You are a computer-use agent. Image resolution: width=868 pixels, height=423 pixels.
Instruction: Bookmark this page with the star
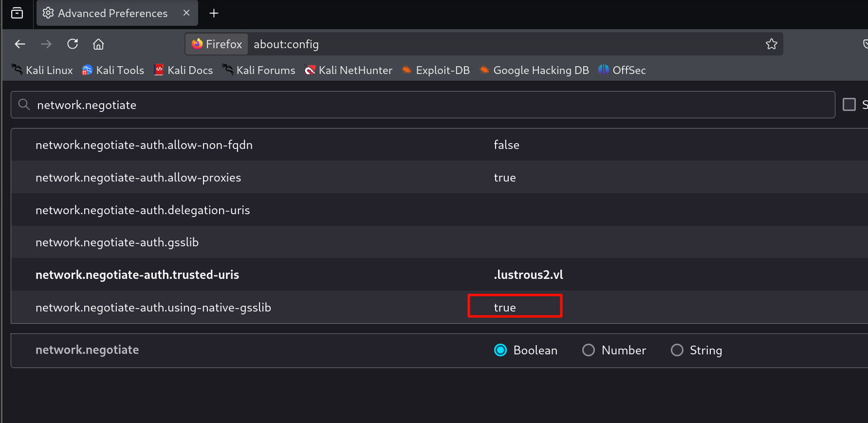(x=771, y=44)
